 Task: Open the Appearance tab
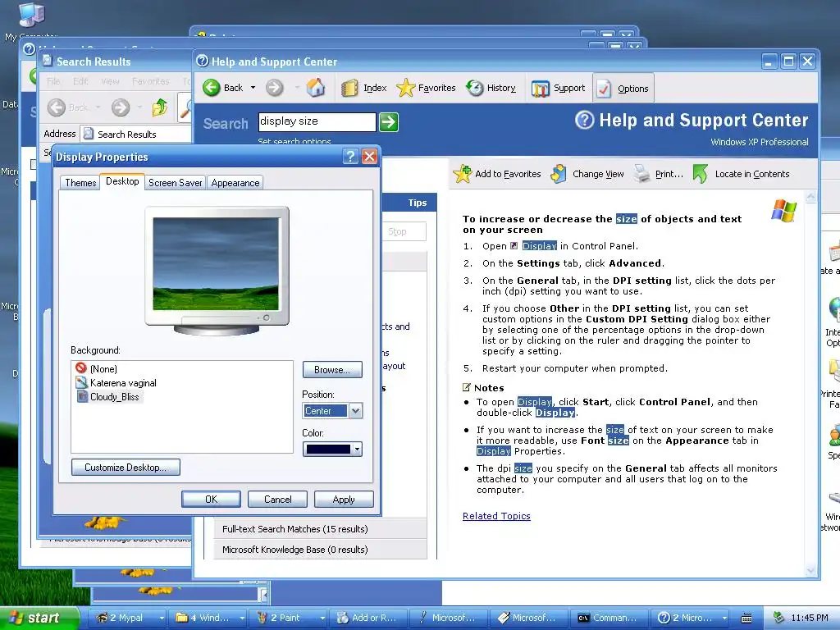[x=235, y=183]
